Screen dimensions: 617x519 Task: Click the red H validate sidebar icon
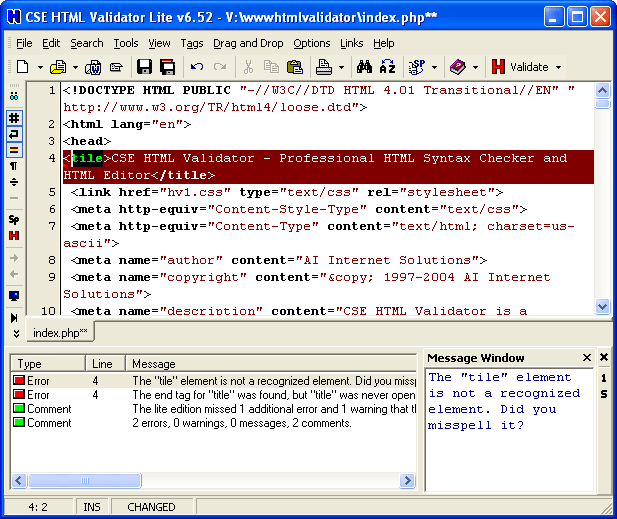coord(14,235)
